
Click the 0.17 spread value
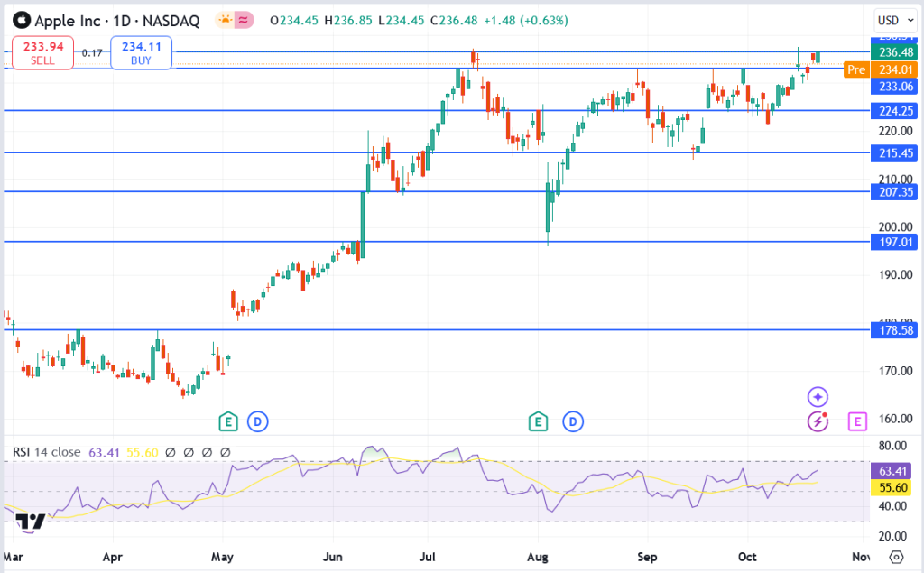click(x=92, y=53)
